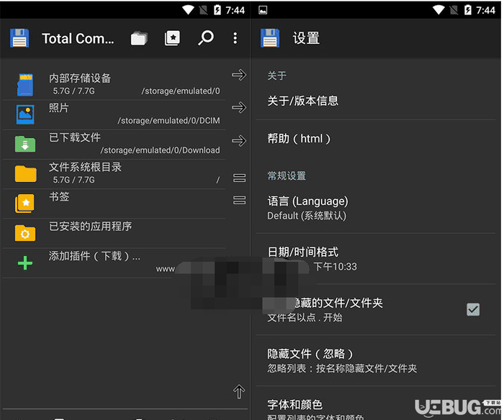Tap the Total Com... app title
The image size is (504, 420).
78,39
